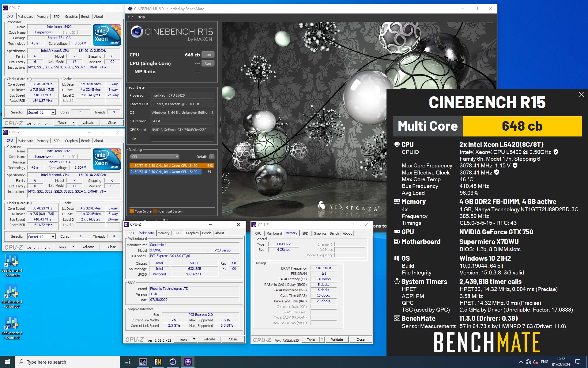
Task: Click the Windows Start button
Action: coord(7,362)
